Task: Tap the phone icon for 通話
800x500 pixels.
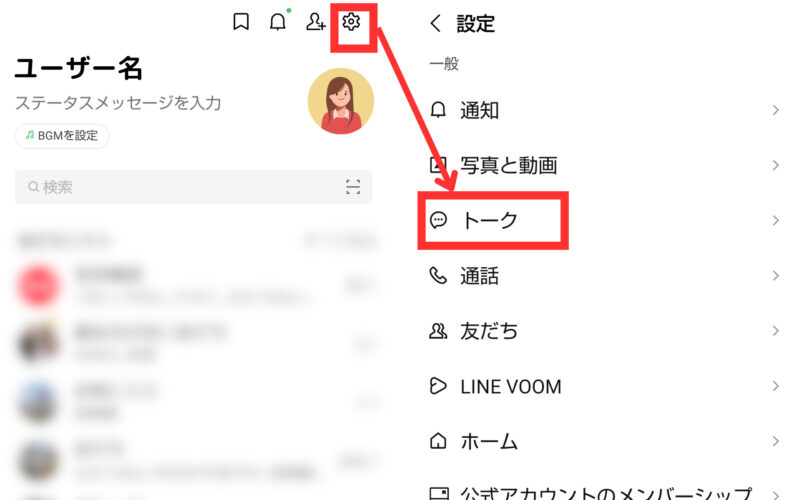Action: (x=438, y=276)
